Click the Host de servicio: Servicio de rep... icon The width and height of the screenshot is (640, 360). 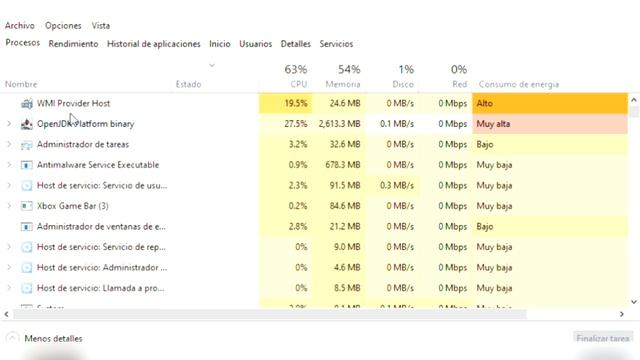coord(27,247)
